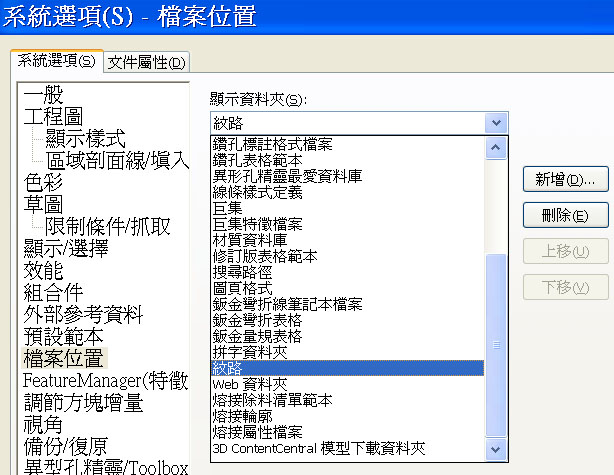Pick 修訂版表格範本 from the list

click(x=347, y=256)
